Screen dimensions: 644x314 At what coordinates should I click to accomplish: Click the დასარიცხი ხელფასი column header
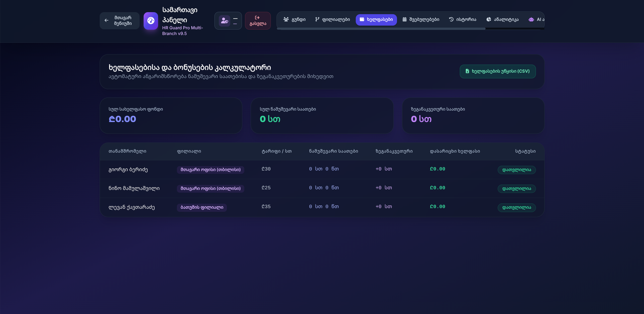[x=455, y=151]
